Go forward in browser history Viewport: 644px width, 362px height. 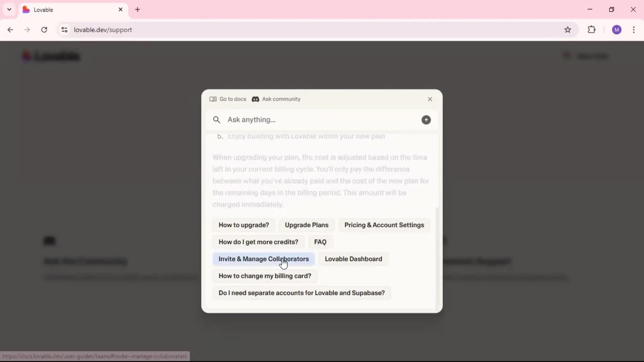coord(27,30)
